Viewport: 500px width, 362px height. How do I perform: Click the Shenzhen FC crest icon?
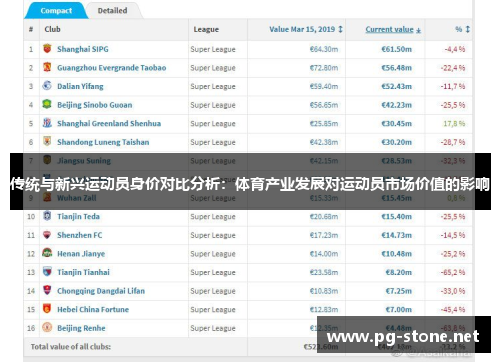(47, 235)
